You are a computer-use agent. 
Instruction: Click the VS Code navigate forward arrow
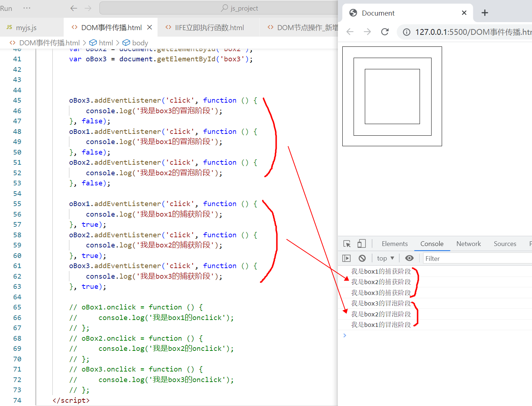[88, 8]
